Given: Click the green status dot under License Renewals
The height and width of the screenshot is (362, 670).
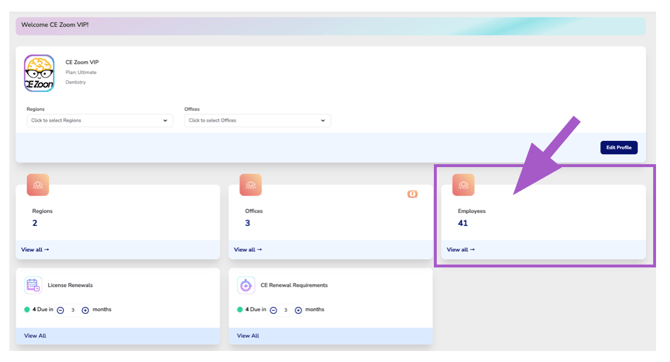Looking at the screenshot, I should 27,309.
